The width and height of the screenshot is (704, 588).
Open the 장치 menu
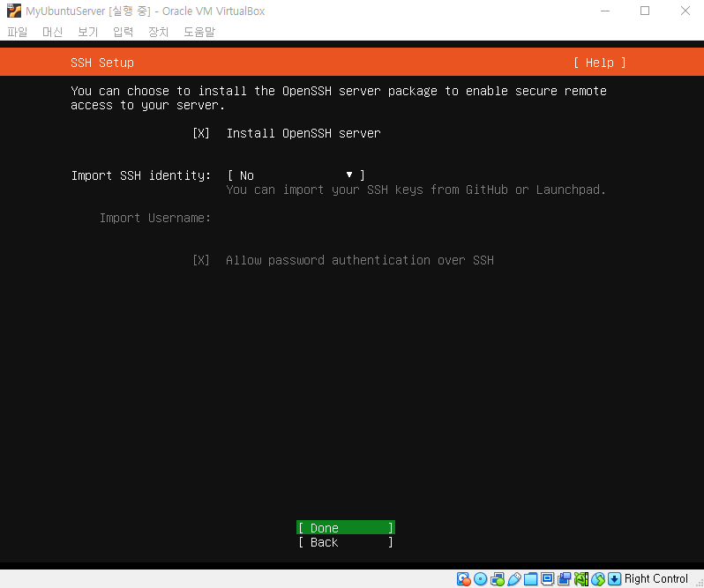tap(158, 32)
